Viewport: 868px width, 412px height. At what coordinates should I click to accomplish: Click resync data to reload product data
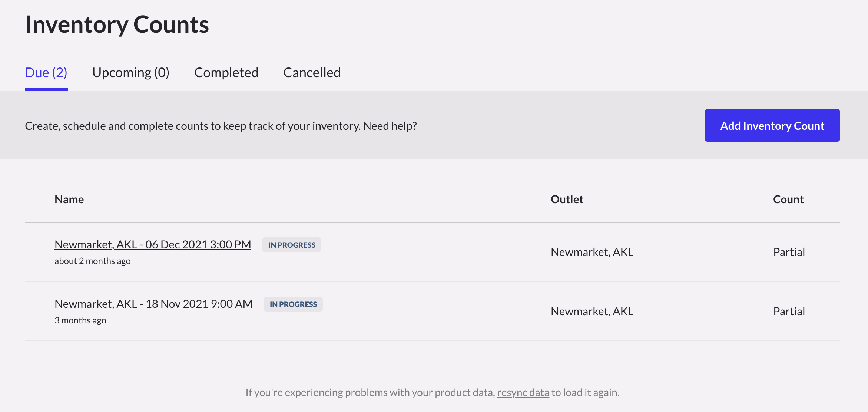(523, 392)
